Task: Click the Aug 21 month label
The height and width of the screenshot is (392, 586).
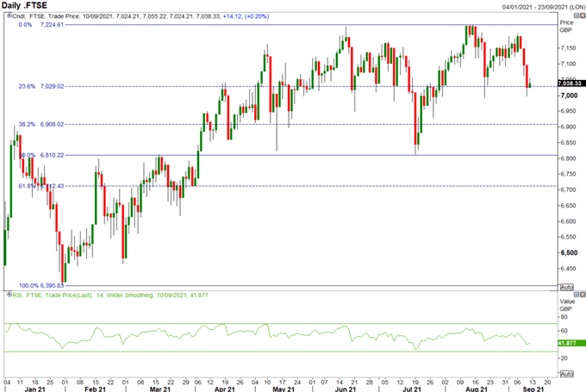Action: [477, 389]
